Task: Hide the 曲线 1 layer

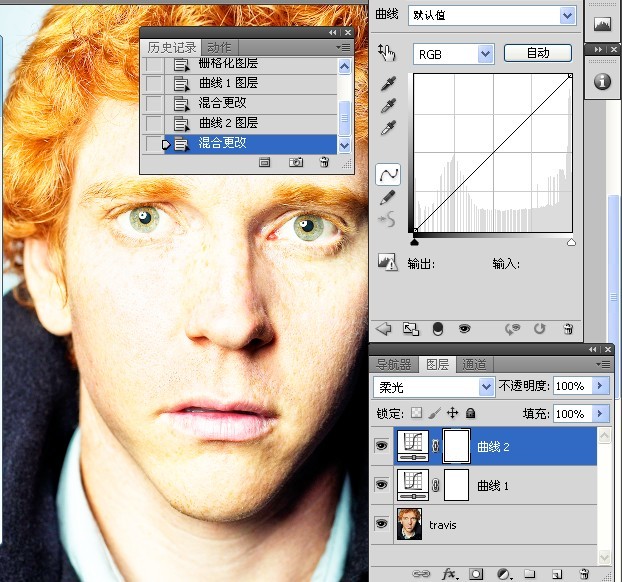Action: click(x=382, y=485)
